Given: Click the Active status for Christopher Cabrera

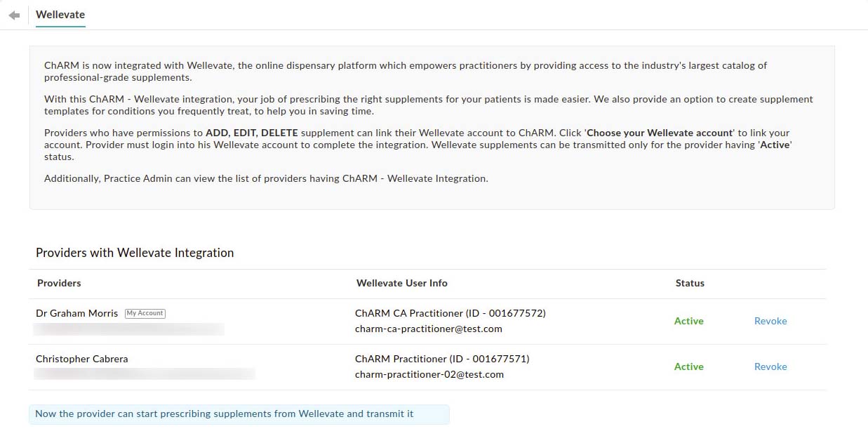Looking at the screenshot, I should 688,366.
